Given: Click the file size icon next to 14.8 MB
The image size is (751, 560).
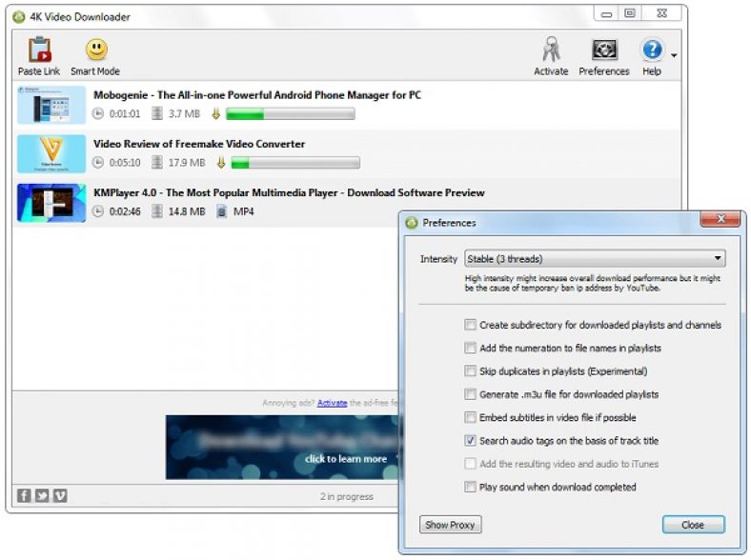Looking at the screenshot, I should point(157,211).
